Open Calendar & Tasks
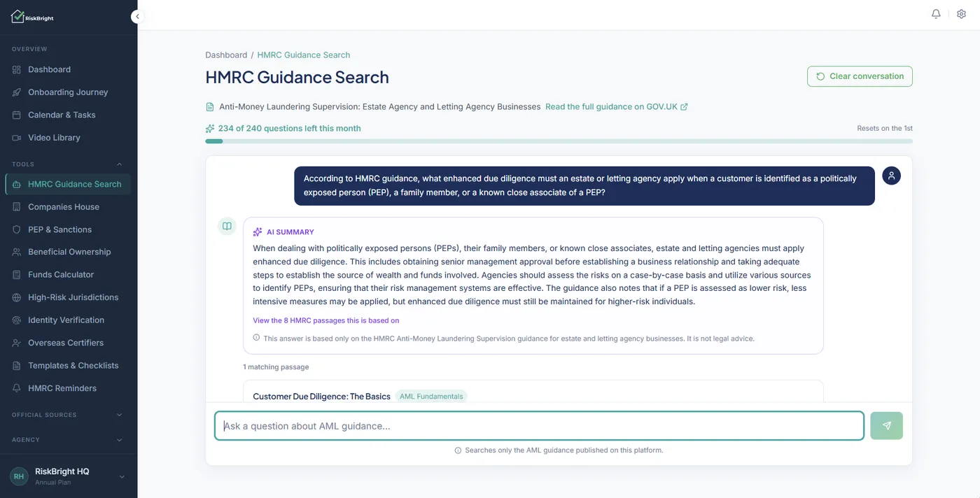Screen dimensions: 980x498 tap(68, 115)
